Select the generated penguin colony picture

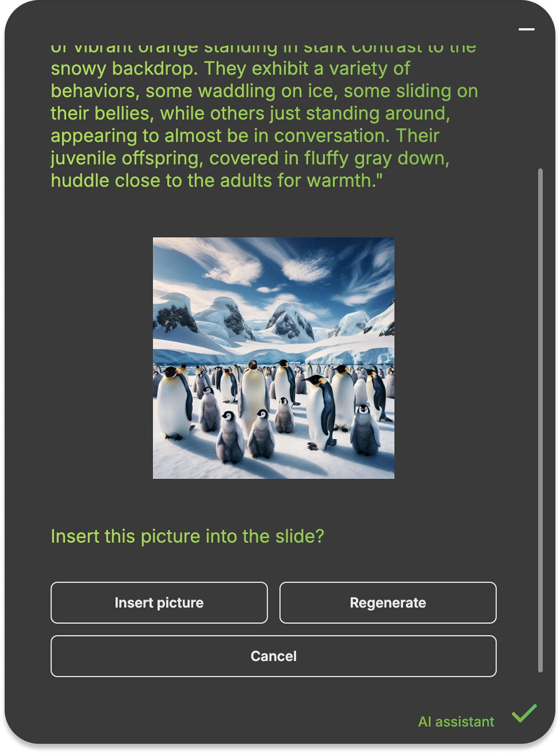273,358
